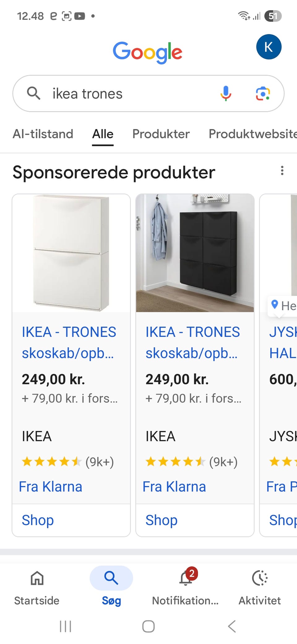The height and width of the screenshot is (644, 297).
Task: Tap the magnifier icon in search bar
Action: pos(34,93)
